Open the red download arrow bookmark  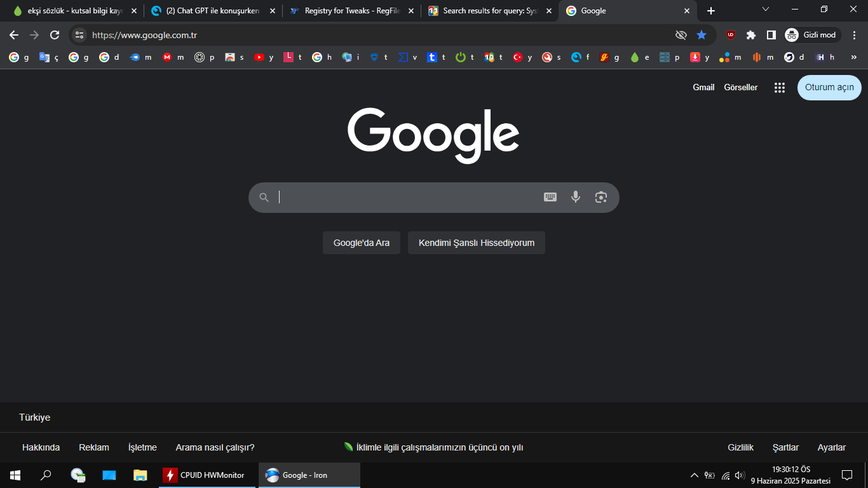pyautogui.click(x=700, y=57)
